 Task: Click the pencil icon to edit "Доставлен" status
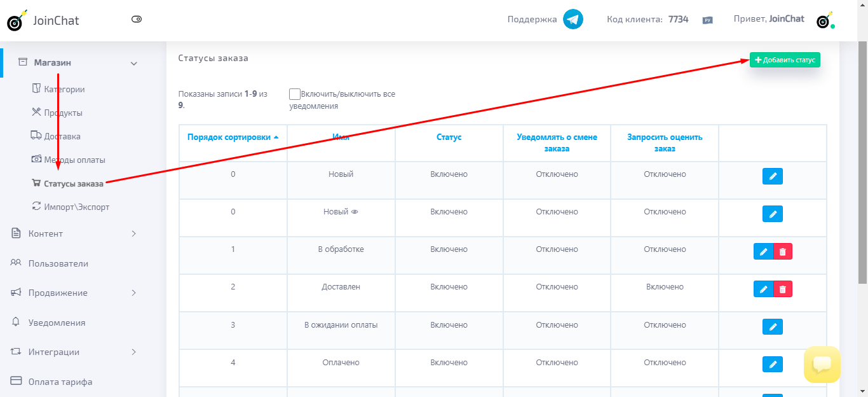763,288
